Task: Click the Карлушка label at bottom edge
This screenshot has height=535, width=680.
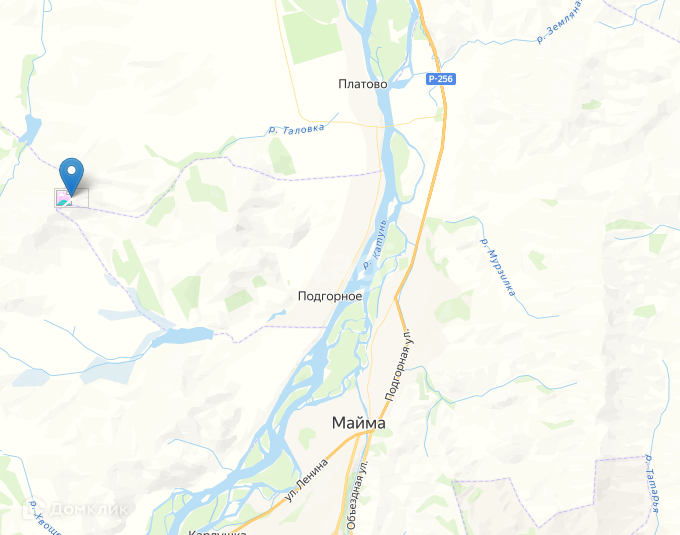Action: pyautogui.click(x=218, y=532)
